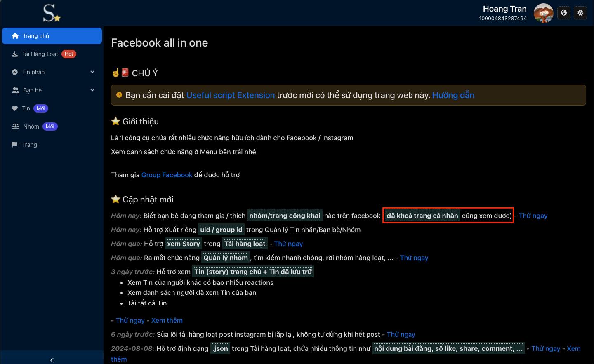The height and width of the screenshot is (364, 594).
Task: Click the Tài hàng loạt tag
Action: (245, 244)
